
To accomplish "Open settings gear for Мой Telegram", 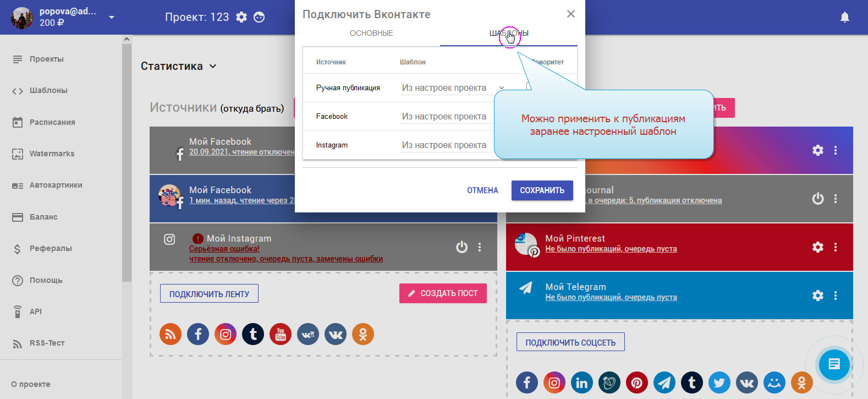I will (x=818, y=296).
